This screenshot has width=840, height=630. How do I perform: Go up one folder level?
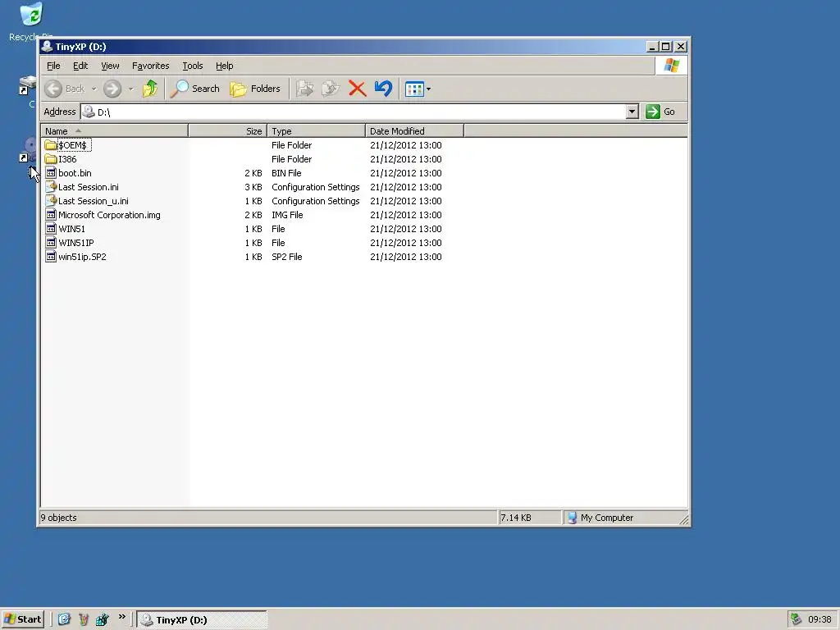[150, 89]
